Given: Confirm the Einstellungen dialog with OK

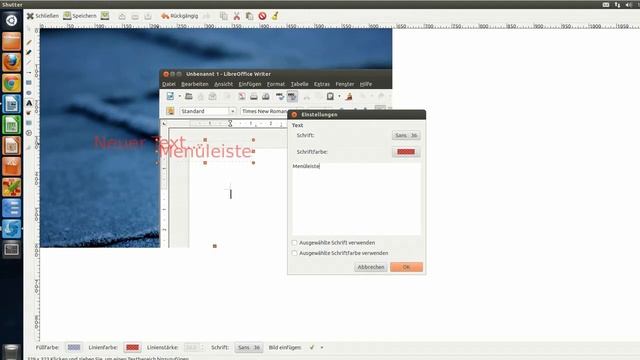Looking at the screenshot, I should coord(406,267).
